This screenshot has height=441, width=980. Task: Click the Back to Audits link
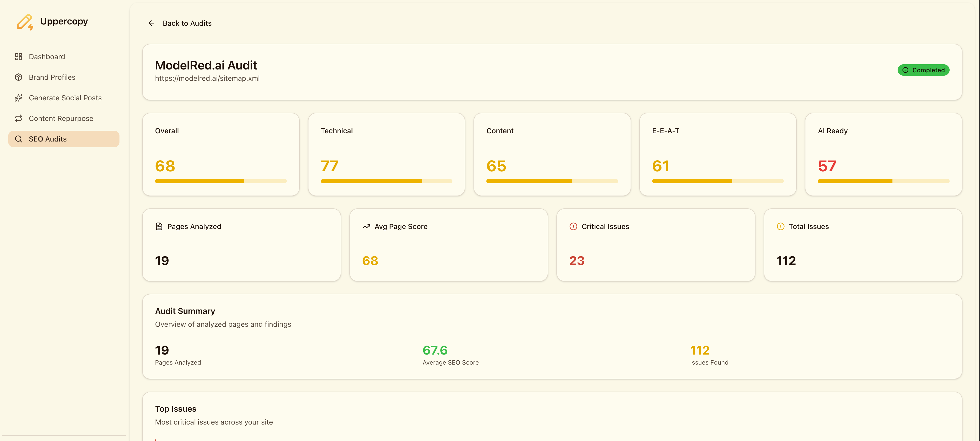click(187, 23)
